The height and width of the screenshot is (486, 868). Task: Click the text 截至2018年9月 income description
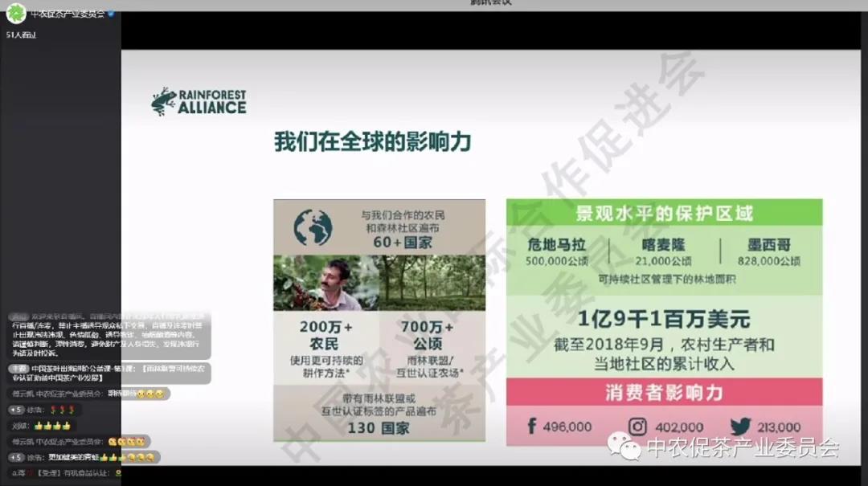tap(664, 354)
